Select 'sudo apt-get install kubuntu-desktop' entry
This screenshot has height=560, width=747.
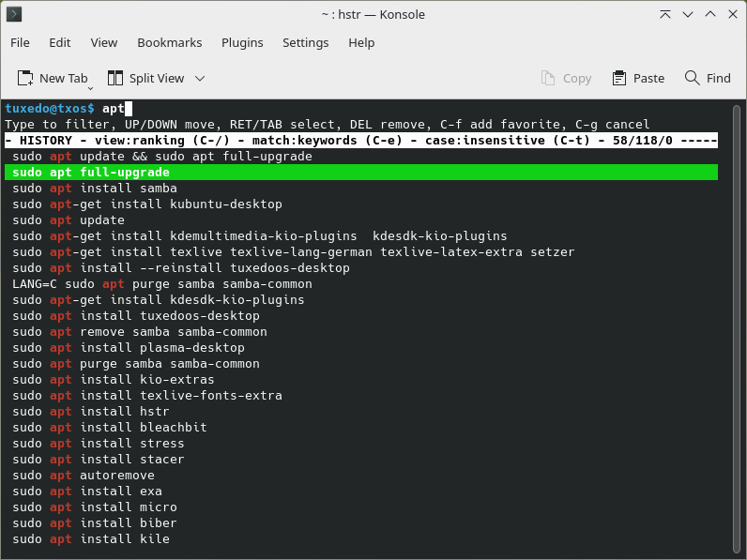tap(147, 204)
